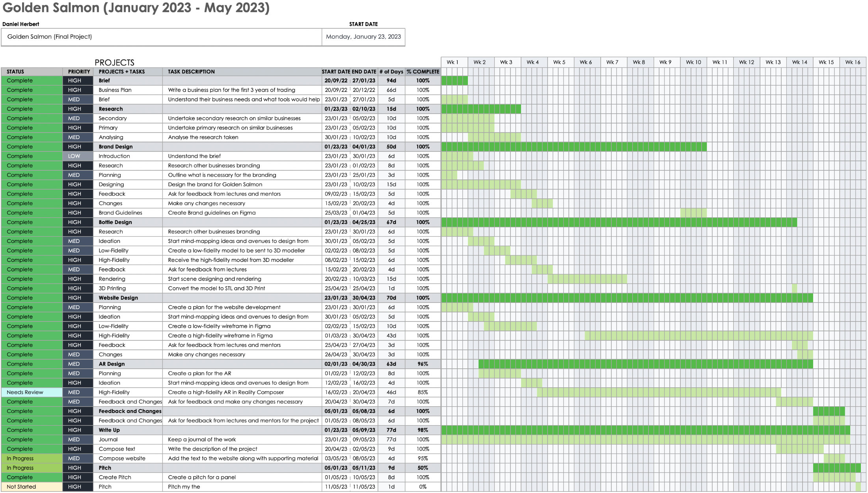Click the Start Date field showing January 23, 2023
The width and height of the screenshot is (868, 493).
363,37
